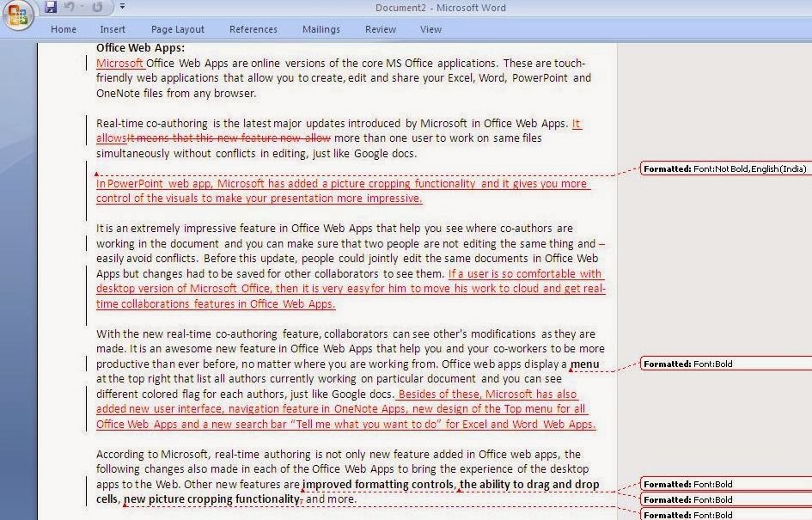812x520 pixels.
Task: Undo the last action
Action: point(70,7)
